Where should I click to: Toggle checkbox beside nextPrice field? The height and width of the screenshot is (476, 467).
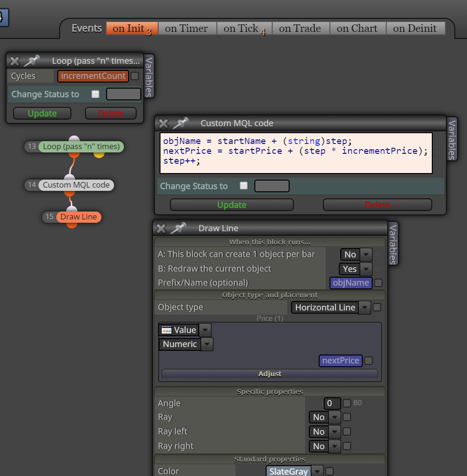coord(368,361)
